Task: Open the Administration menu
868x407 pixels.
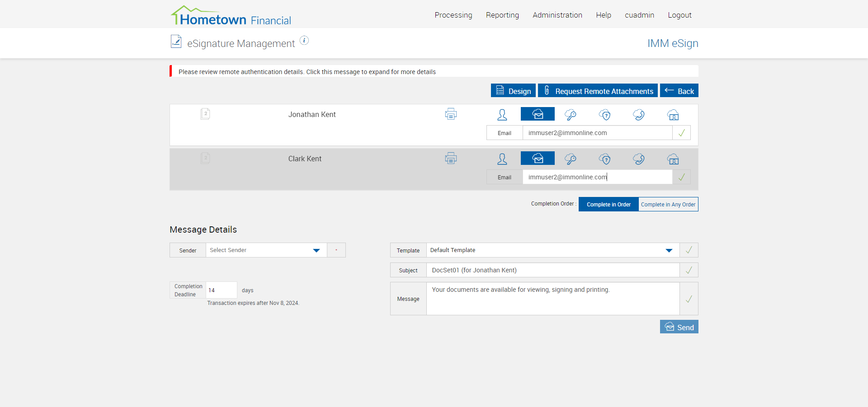Action: click(557, 15)
